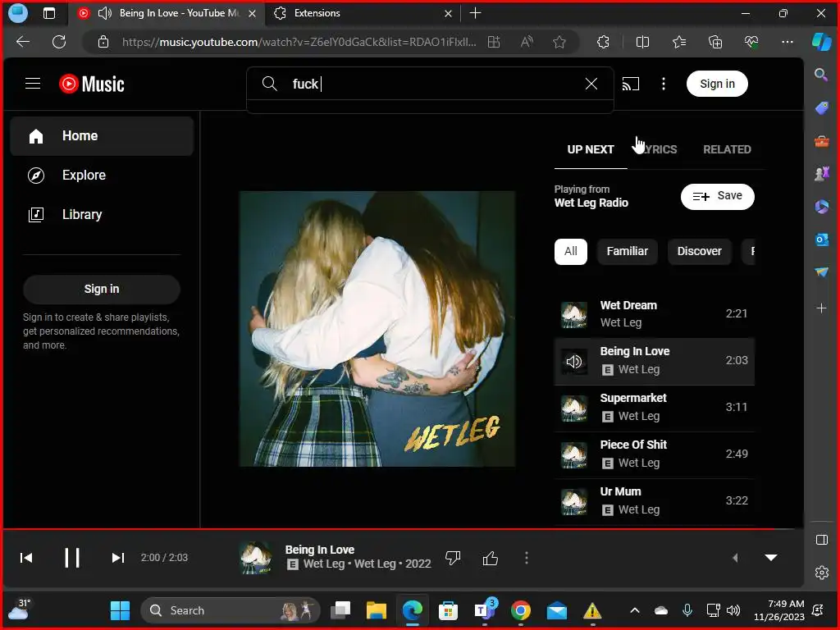Open the read aloud icon in address bar
Image resolution: width=840 pixels, height=630 pixels.
click(x=527, y=42)
